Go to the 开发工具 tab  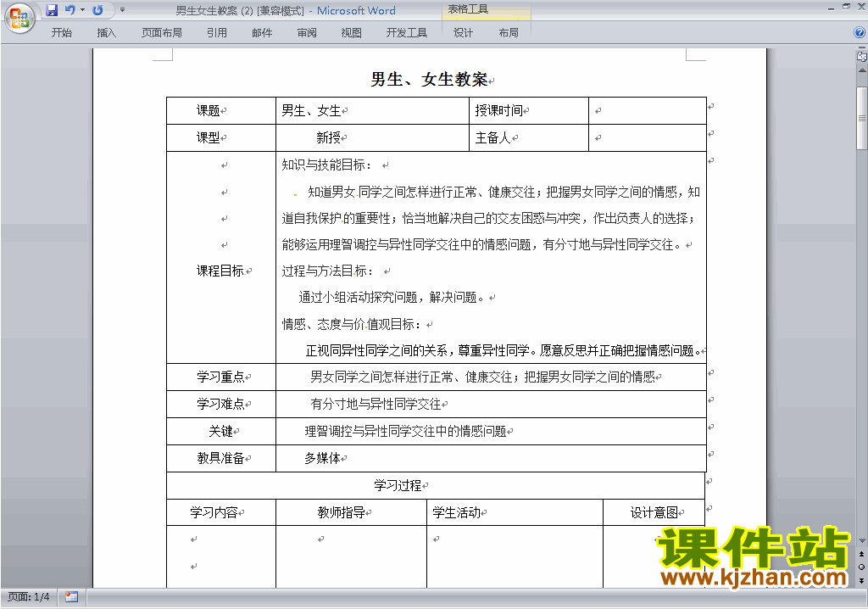pyautogui.click(x=407, y=33)
